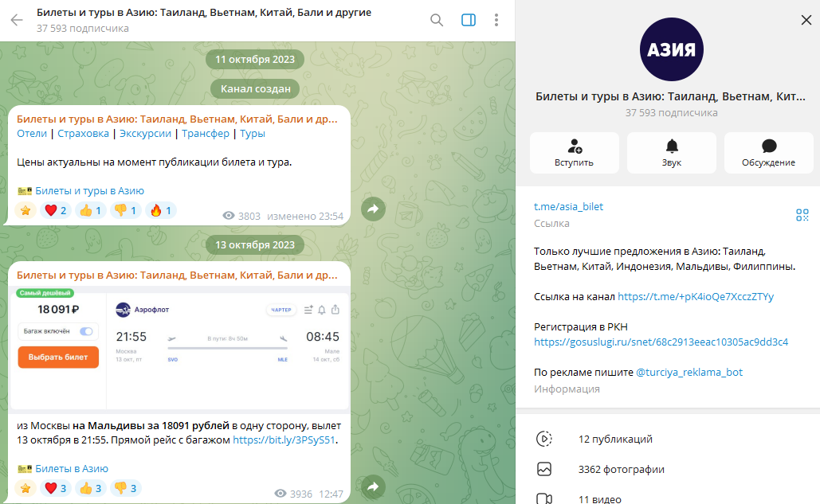Click the Экскурсии link in first post
Viewport: 820px width, 504px height.
coord(146,134)
